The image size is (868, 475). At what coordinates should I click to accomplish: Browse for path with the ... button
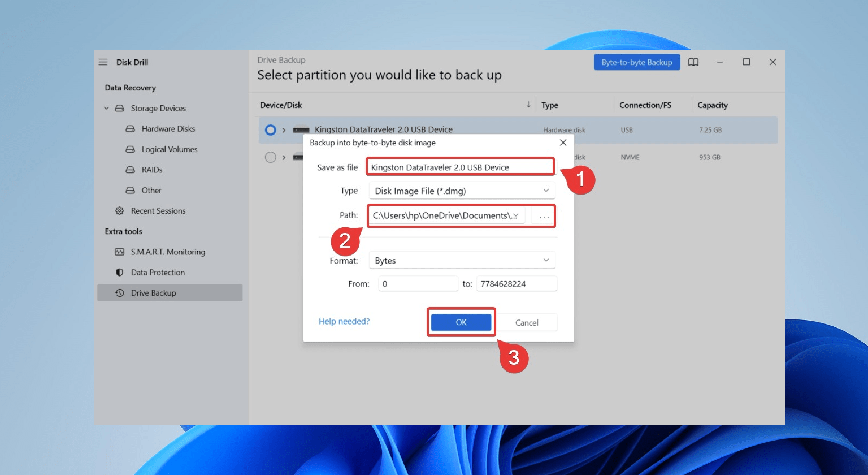(x=544, y=215)
